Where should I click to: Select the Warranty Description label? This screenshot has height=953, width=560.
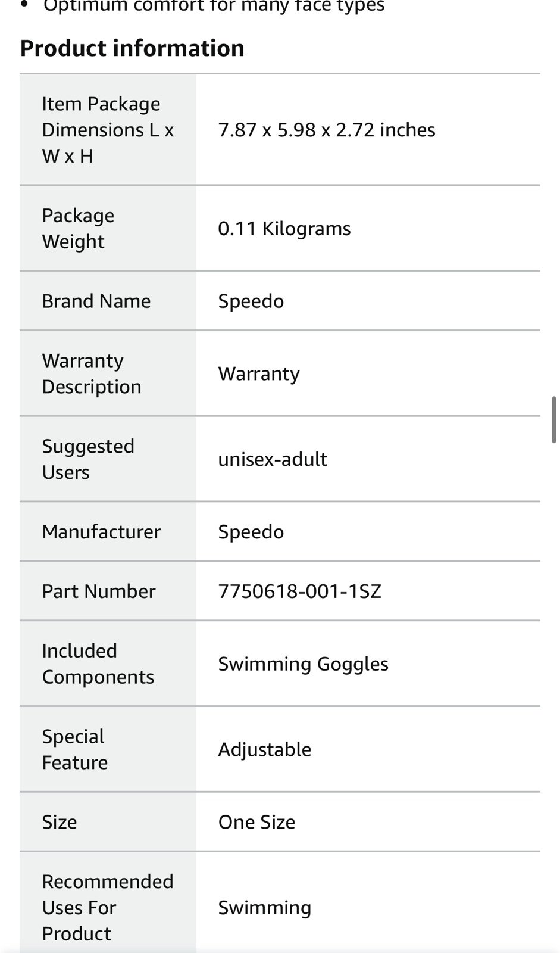point(92,373)
